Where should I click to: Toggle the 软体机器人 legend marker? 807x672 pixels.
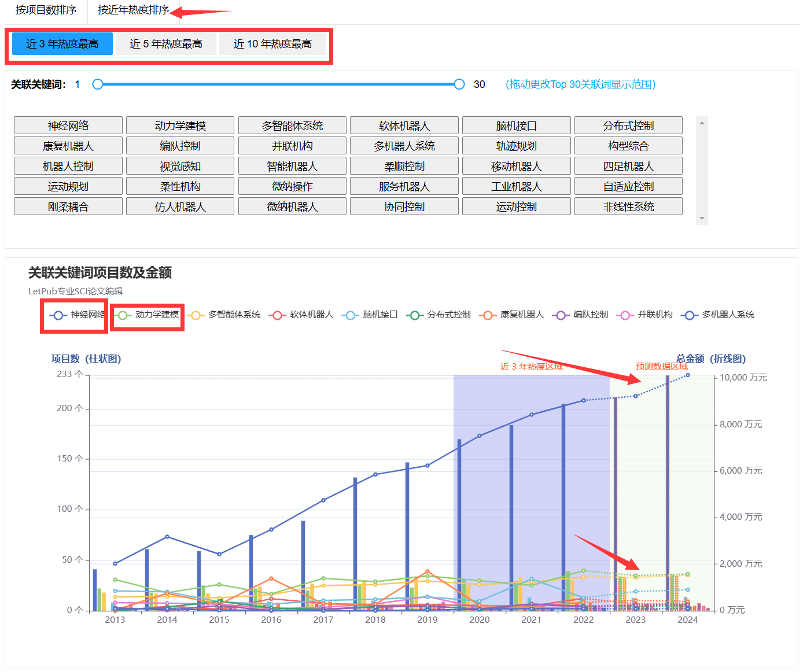tap(278, 315)
